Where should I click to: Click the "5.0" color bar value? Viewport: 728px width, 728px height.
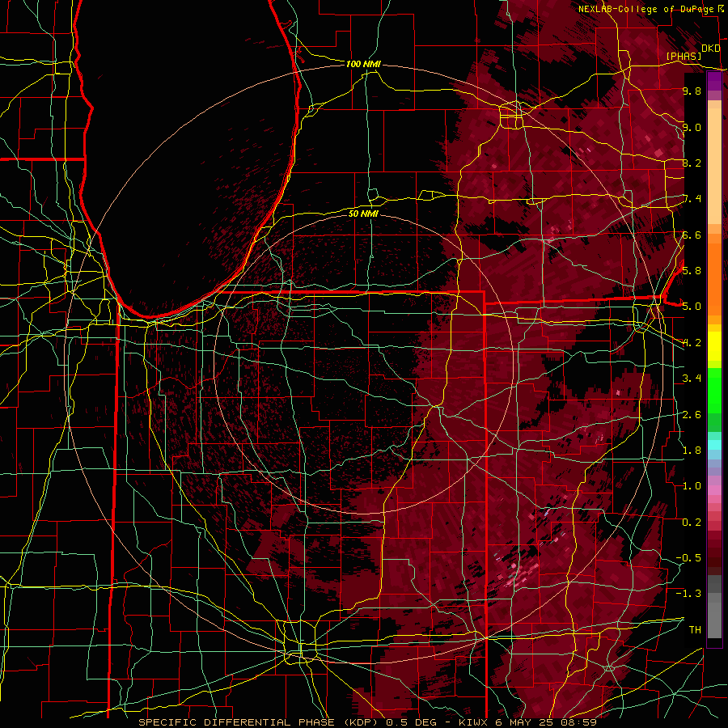tap(692, 307)
